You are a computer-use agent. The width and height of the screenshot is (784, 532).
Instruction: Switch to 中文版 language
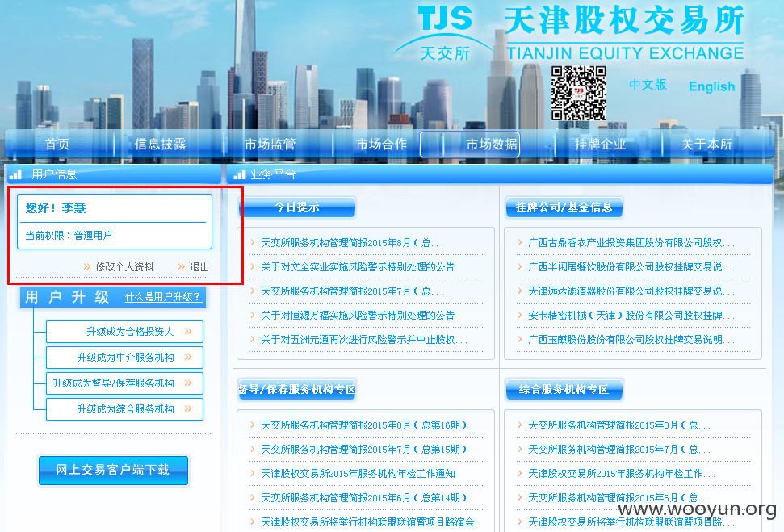[648, 85]
